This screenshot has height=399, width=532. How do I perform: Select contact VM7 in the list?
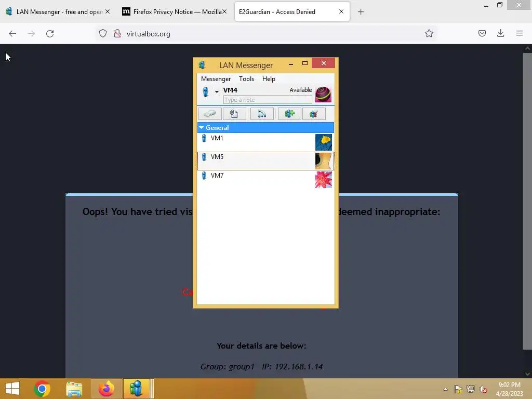265,179
